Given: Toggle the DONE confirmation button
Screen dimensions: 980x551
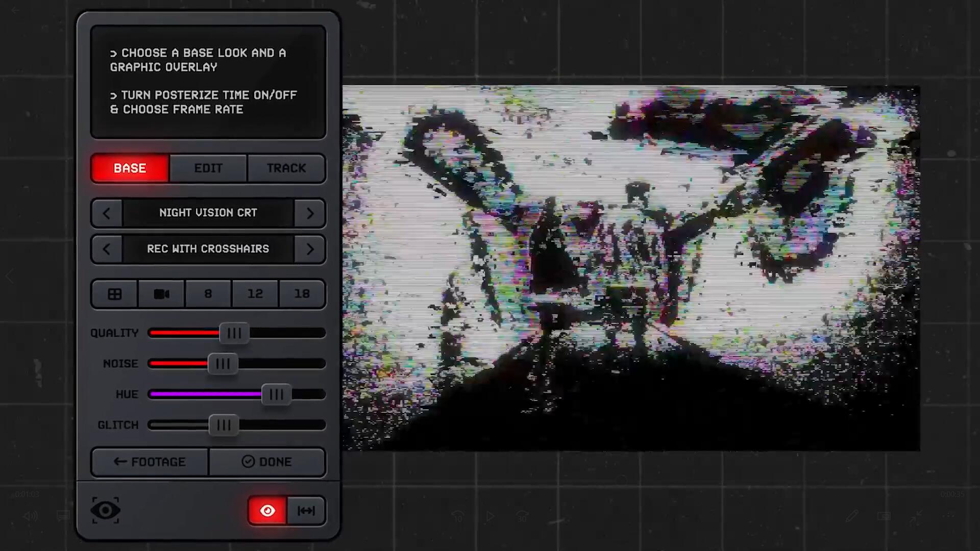Looking at the screenshot, I should click(266, 462).
